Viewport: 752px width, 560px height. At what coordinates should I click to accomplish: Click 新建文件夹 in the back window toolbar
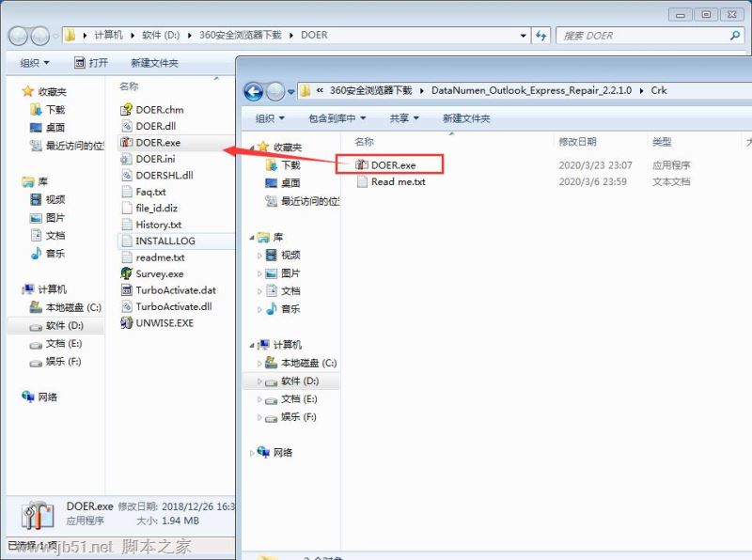click(x=154, y=63)
